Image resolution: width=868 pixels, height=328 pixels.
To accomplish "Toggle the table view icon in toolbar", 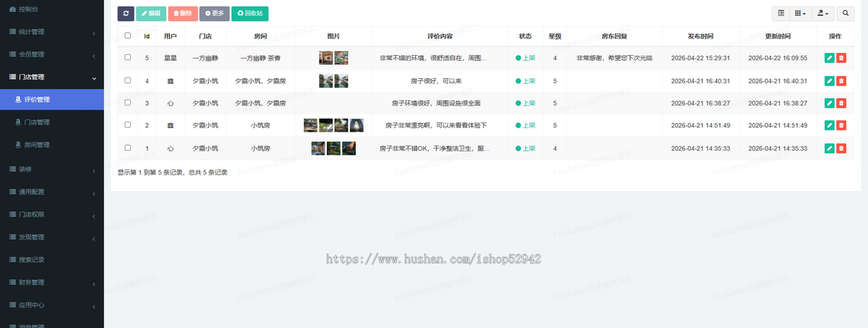I will [x=781, y=13].
